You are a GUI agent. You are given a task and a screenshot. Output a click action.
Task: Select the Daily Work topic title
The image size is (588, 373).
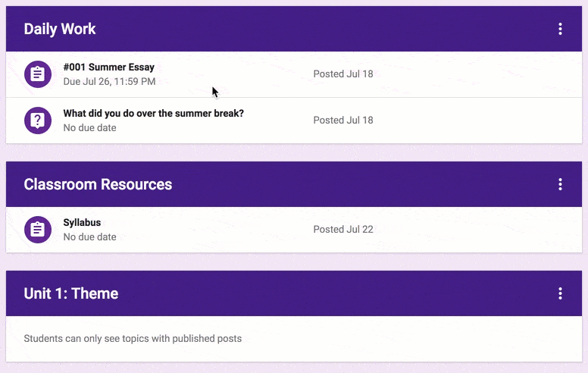(x=60, y=29)
